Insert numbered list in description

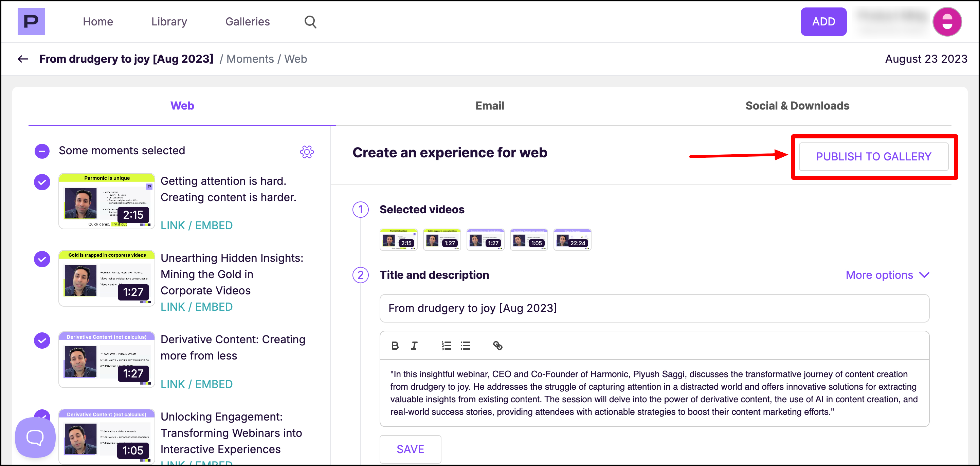446,346
